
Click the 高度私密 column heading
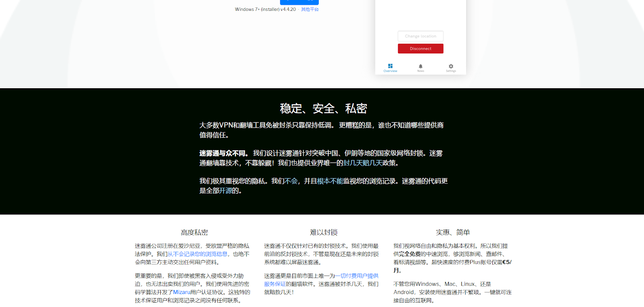tap(194, 232)
